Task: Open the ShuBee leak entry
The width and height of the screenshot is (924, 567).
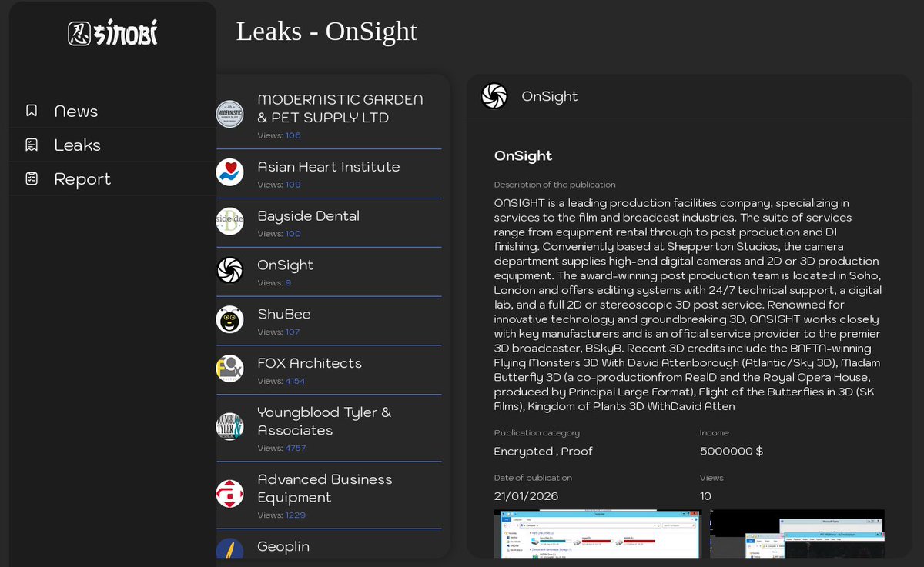Action: 329,321
